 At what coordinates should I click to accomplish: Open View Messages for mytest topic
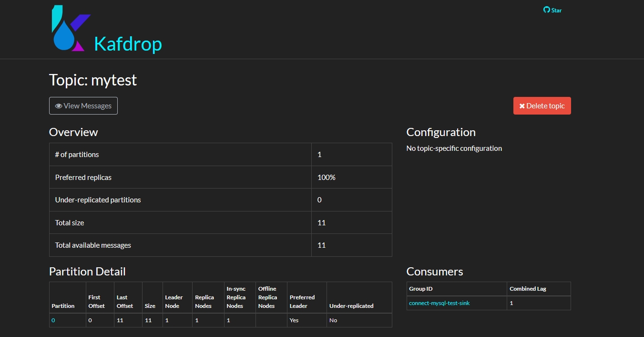83,106
